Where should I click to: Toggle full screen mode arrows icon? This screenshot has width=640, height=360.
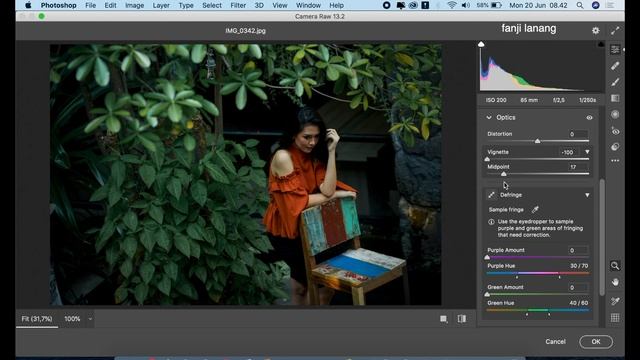tap(615, 31)
